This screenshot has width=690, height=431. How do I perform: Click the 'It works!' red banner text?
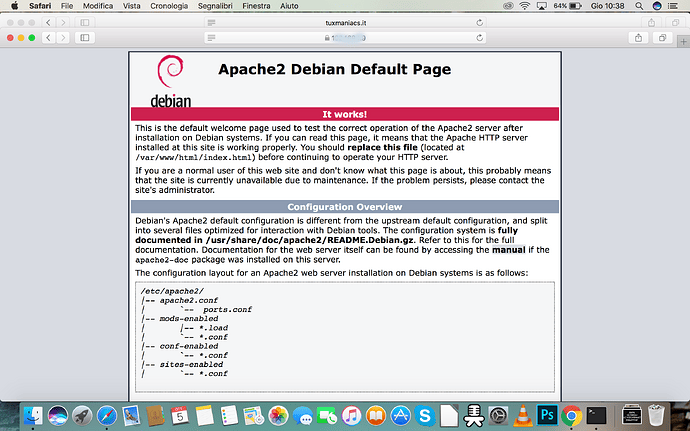345,114
